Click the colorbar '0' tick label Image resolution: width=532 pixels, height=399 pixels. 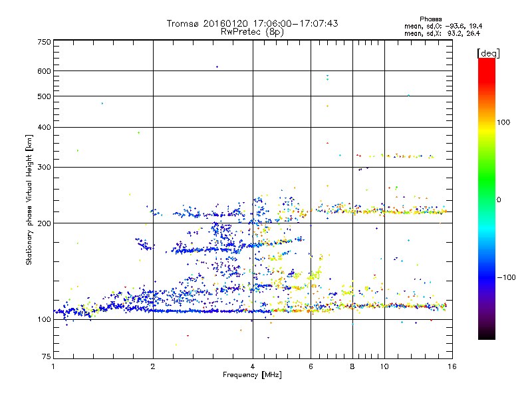pos(499,200)
